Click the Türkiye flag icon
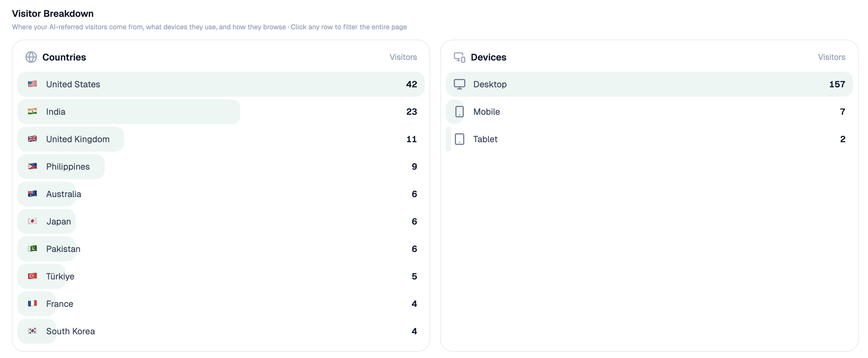Screen dimensions: 868x358 (x=32, y=276)
